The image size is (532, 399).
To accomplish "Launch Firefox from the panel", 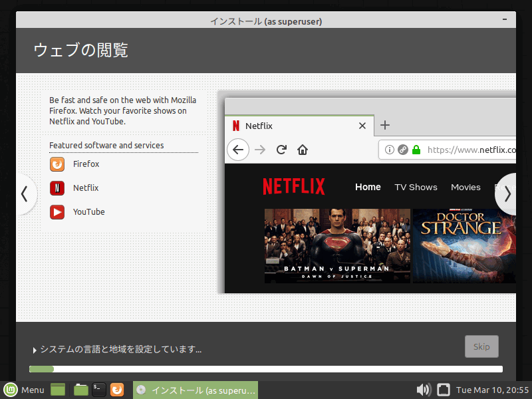I will (117, 390).
